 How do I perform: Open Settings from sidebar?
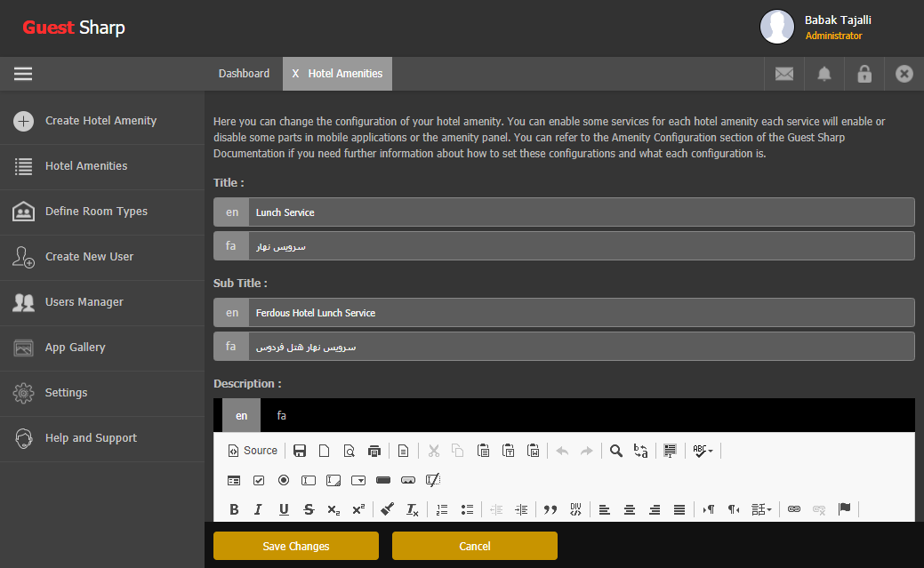coord(102,393)
